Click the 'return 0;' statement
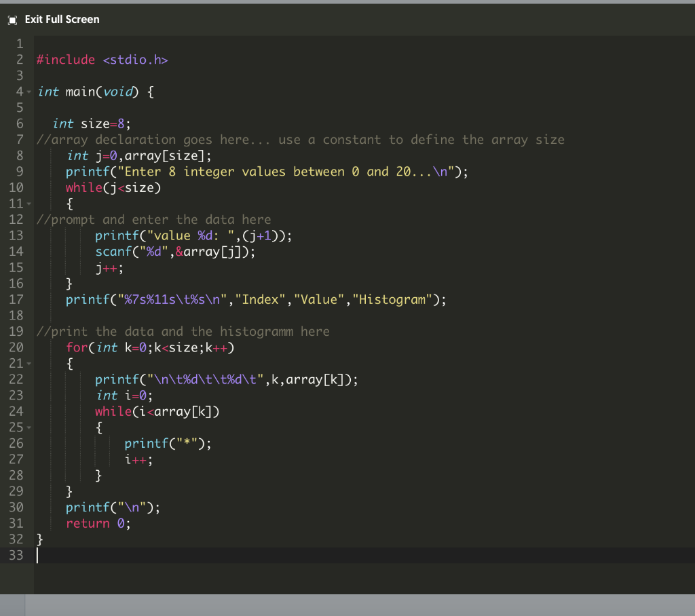 click(x=98, y=524)
